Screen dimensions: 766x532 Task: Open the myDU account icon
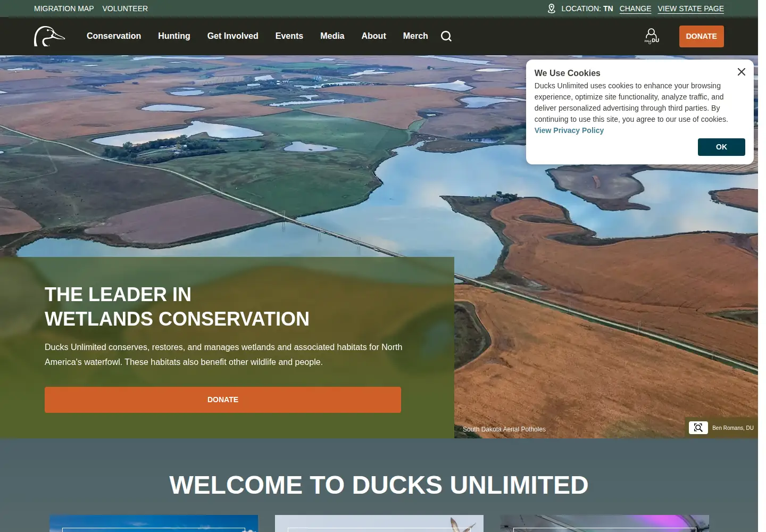pyautogui.click(x=652, y=36)
